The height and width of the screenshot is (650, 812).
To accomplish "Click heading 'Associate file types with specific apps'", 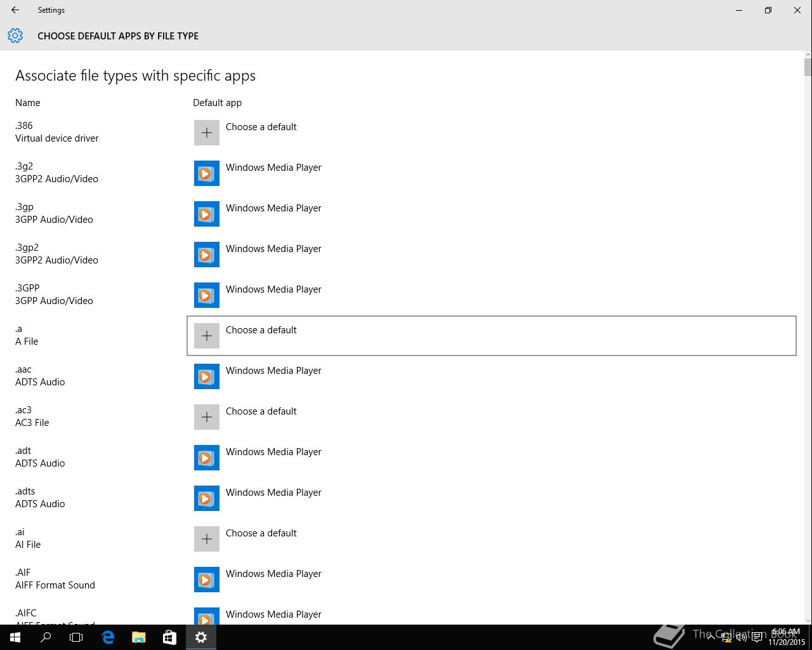I will (136, 76).
